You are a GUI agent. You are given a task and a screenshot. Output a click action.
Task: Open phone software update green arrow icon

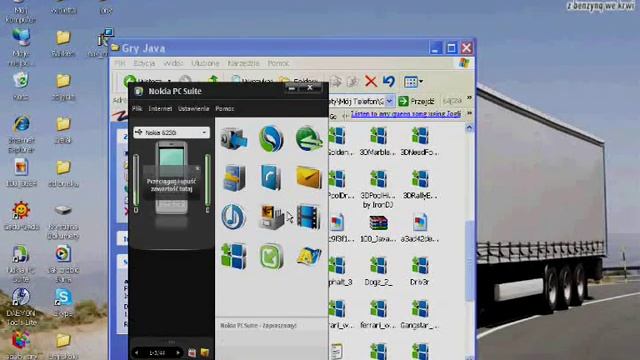pos(271,256)
